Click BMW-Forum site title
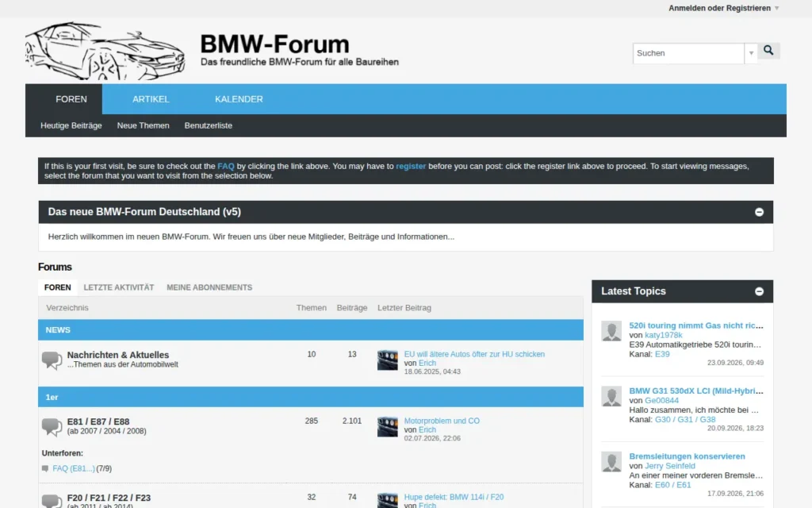 click(275, 44)
